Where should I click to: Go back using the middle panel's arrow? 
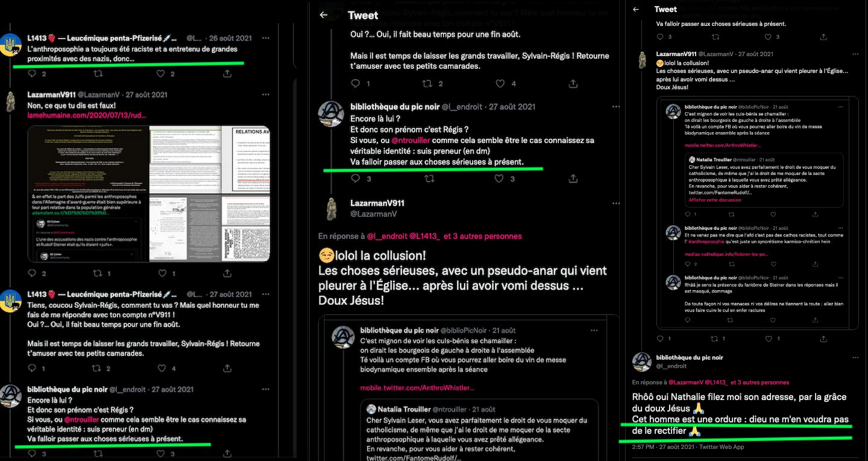coord(323,14)
